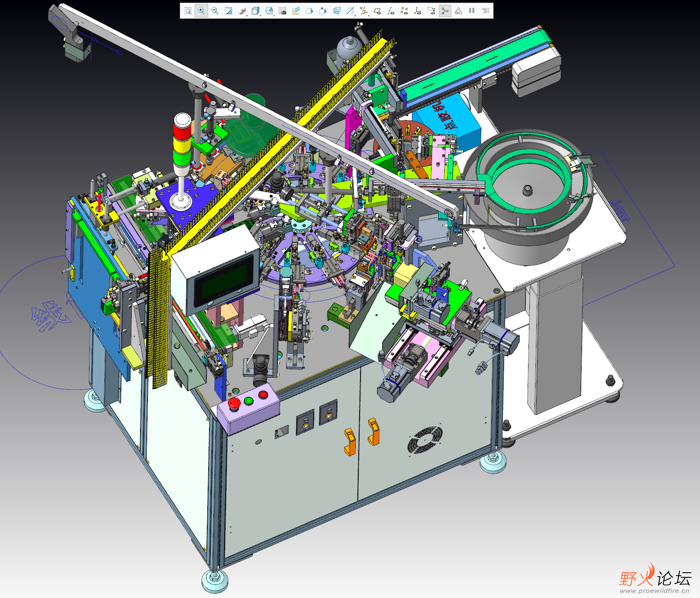
Task: Open the Display Style cube dropdown
Action: [x=256, y=11]
